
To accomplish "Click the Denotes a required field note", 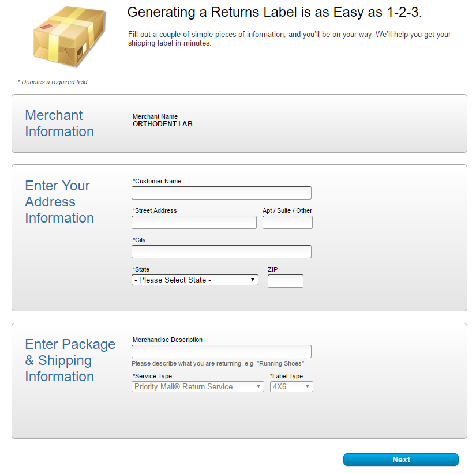I will [53, 82].
